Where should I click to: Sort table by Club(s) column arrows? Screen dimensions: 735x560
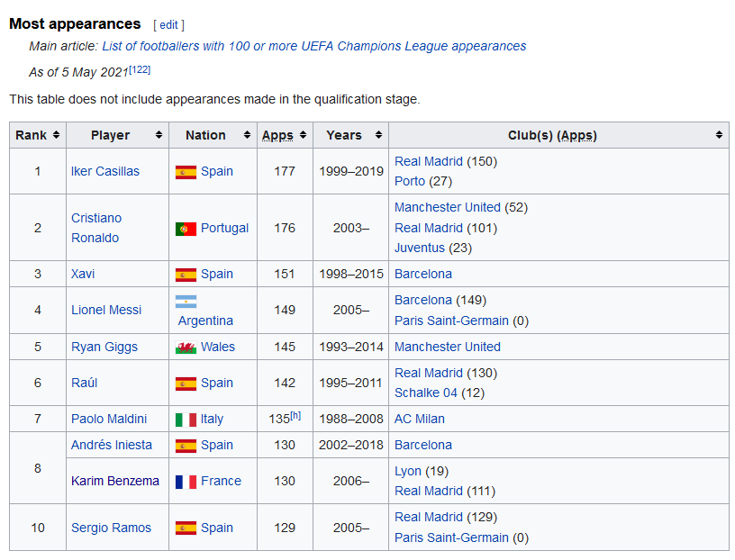coord(719,135)
